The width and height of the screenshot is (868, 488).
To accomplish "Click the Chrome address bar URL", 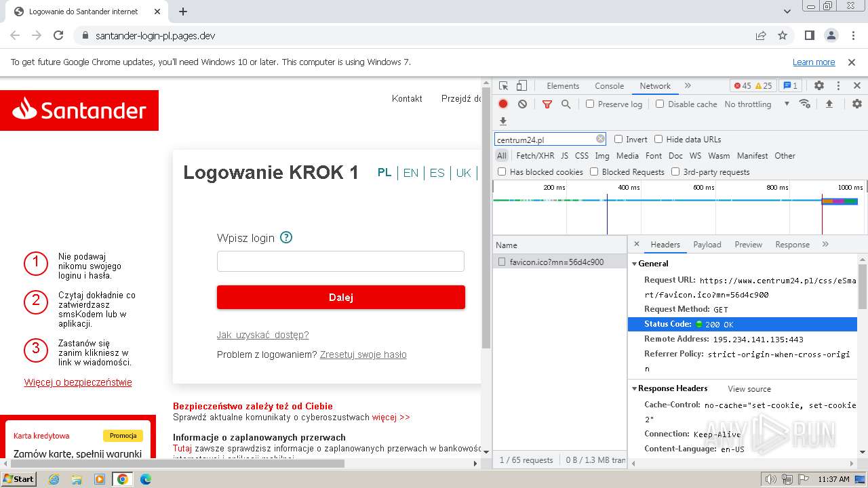I will [155, 36].
